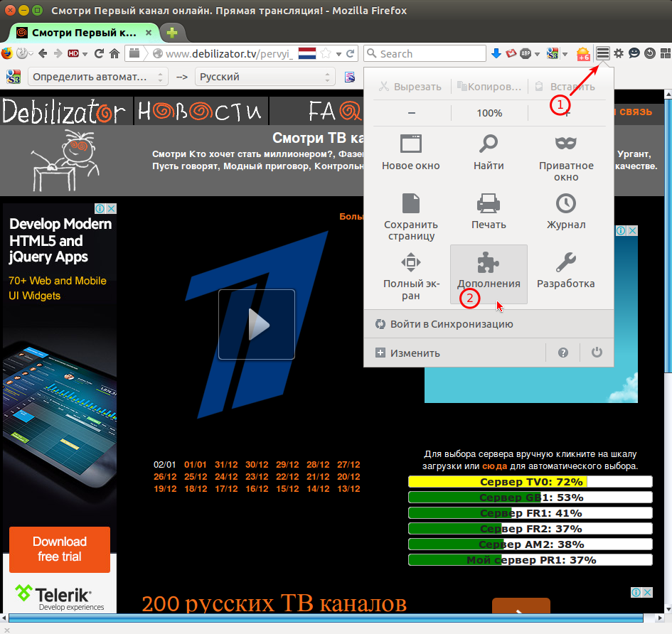Open the S3 translator dropdown arrow in toolbar

pos(565,54)
